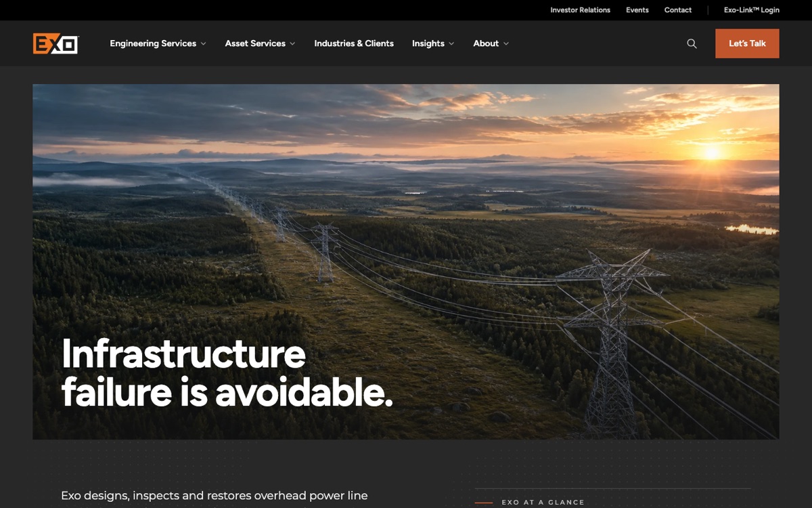Expand Asset Services chevron
Viewport: 812px width, 508px height.
(x=292, y=44)
